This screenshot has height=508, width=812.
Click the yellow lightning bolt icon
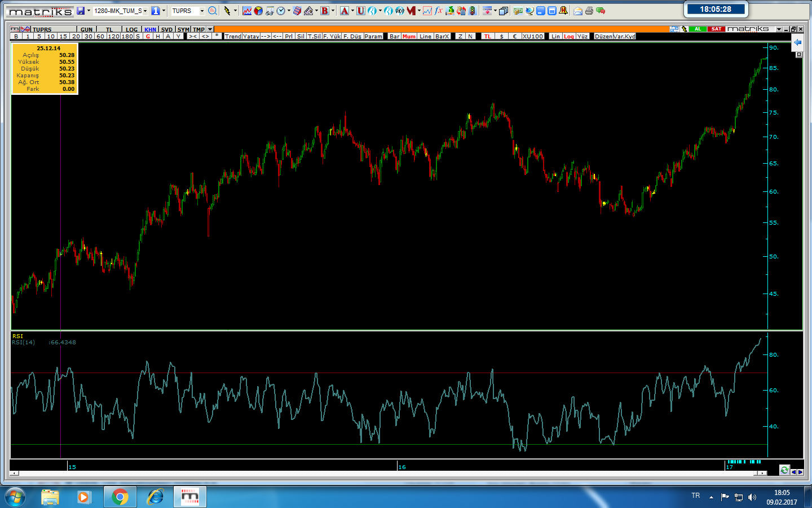227,11
